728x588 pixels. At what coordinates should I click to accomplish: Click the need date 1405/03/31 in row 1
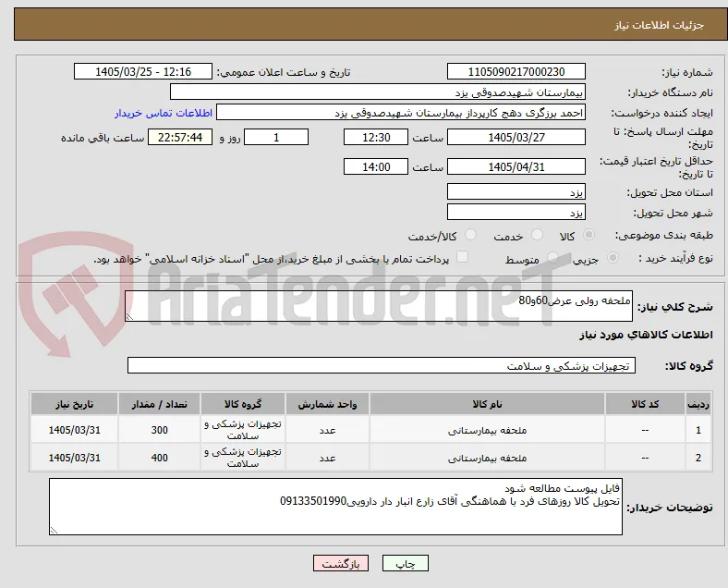(x=74, y=430)
